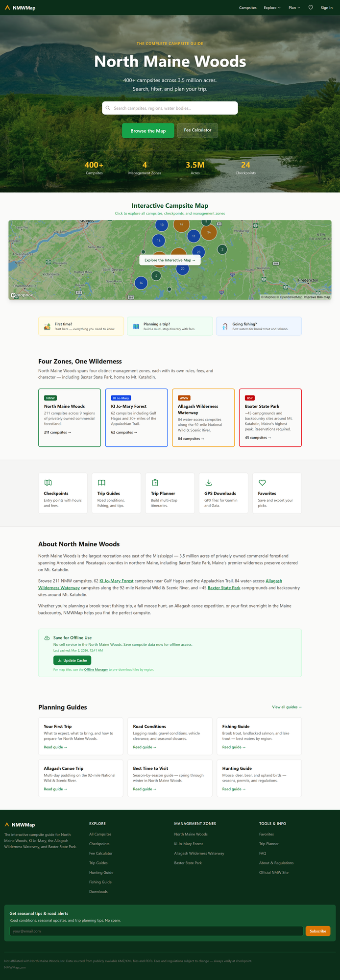The height and width of the screenshot is (980, 340).
Task: Open NMWMap.com link at page bottom
Action: pos(15,967)
